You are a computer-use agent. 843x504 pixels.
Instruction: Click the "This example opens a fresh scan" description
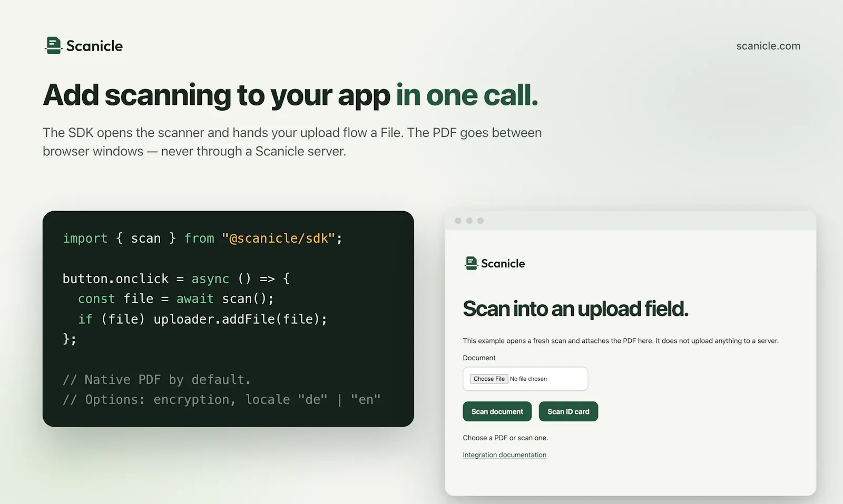click(x=621, y=341)
